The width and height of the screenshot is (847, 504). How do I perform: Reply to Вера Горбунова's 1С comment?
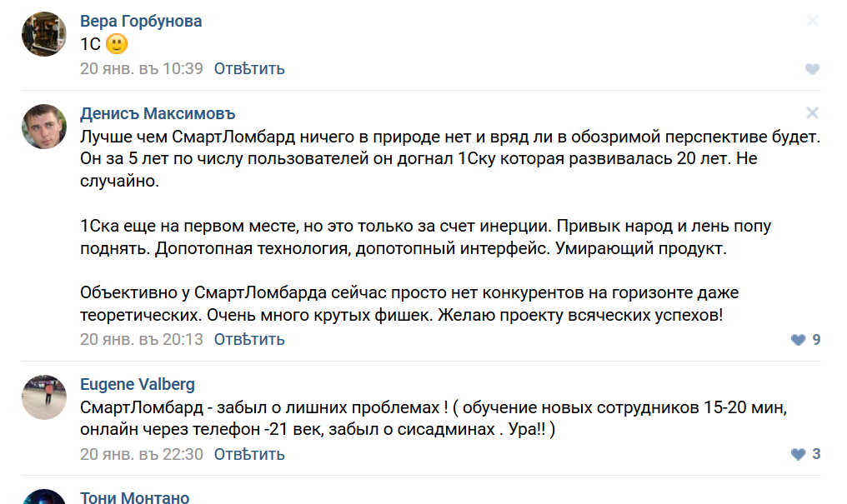point(249,69)
